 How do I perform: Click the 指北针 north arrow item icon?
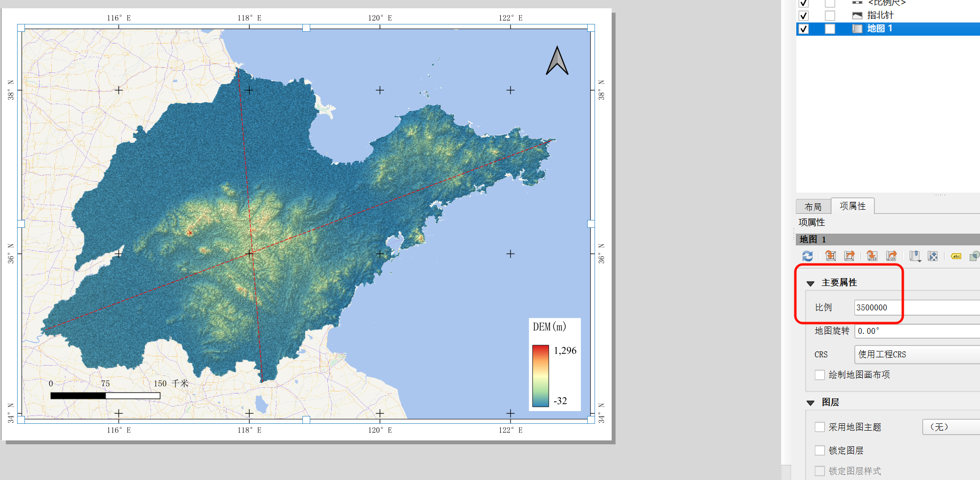pyautogui.click(x=857, y=15)
